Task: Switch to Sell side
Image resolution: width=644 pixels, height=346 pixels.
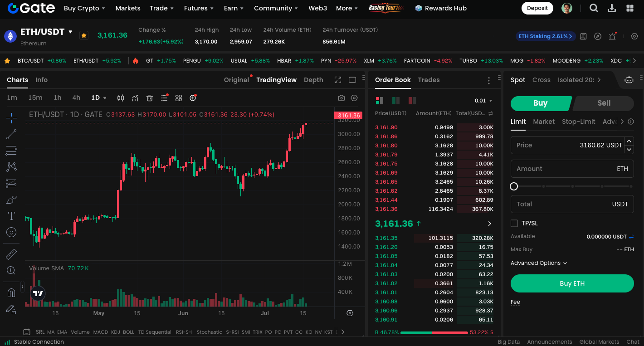Action: pyautogui.click(x=604, y=103)
